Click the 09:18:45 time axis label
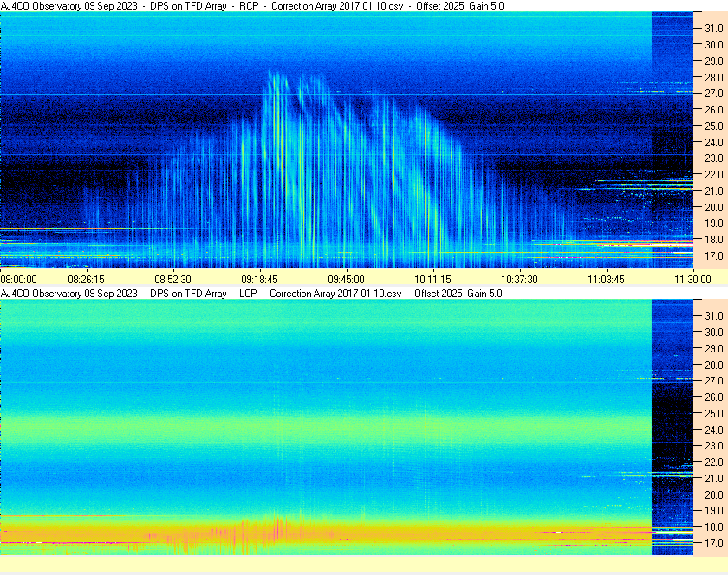Viewport: 728px width, 575px height. [259, 280]
